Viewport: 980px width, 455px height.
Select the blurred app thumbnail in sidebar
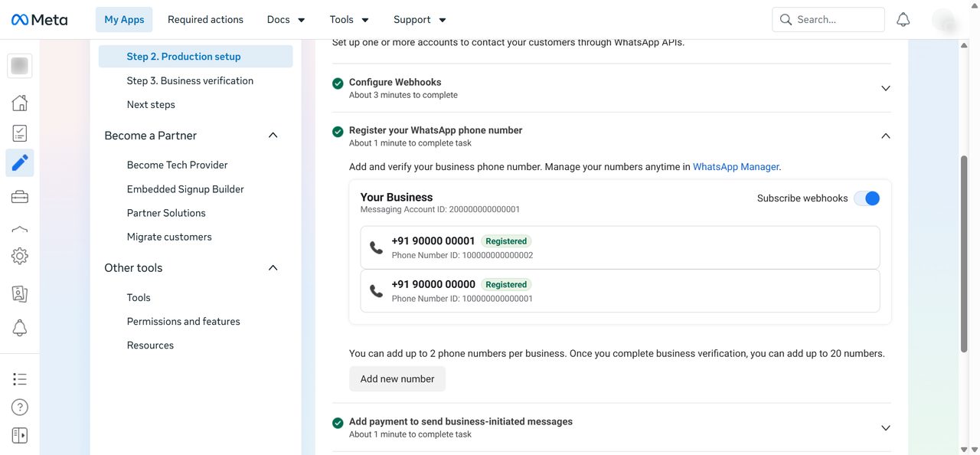coord(20,66)
